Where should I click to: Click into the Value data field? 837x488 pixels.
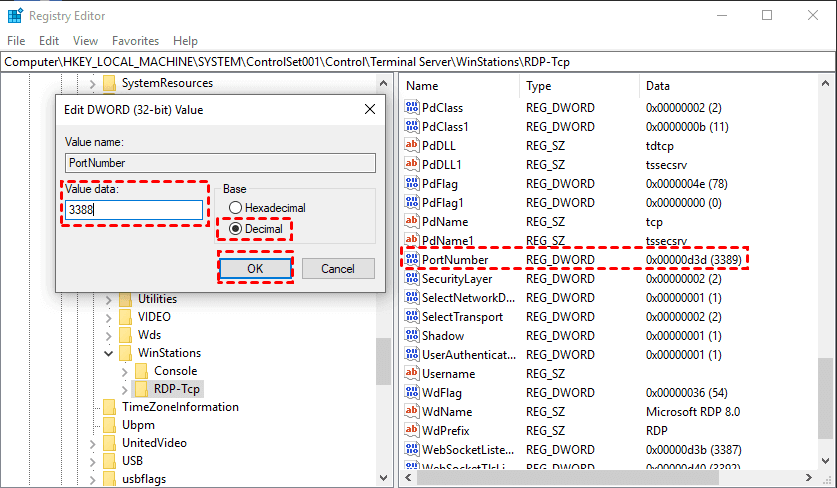[135, 210]
